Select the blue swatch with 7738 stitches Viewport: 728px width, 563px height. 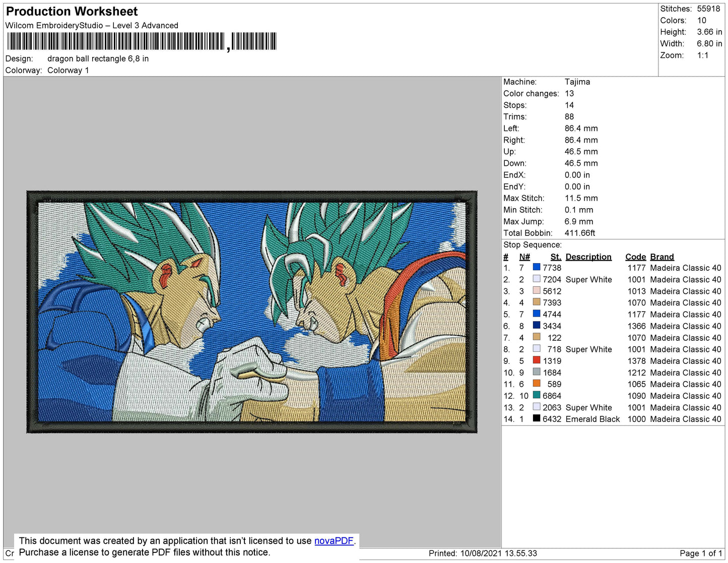(537, 268)
